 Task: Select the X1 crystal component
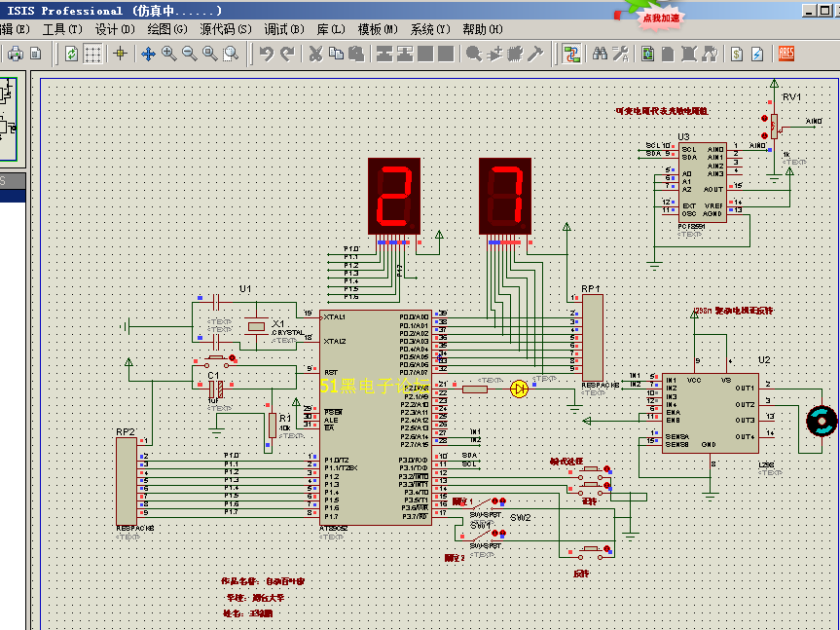click(x=257, y=326)
